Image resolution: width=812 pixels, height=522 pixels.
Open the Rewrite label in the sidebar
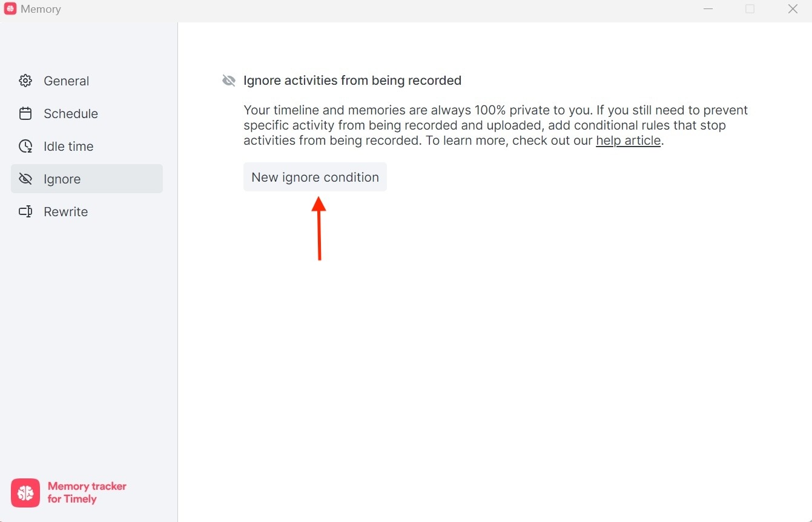[x=65, y=212]
